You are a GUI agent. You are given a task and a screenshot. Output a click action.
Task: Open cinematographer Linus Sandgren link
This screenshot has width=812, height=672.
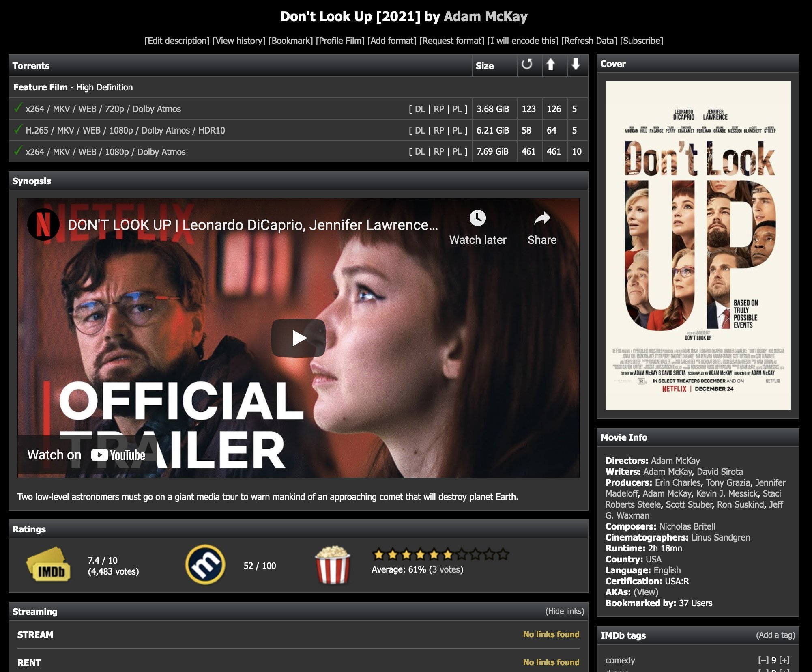coord(721,537)
